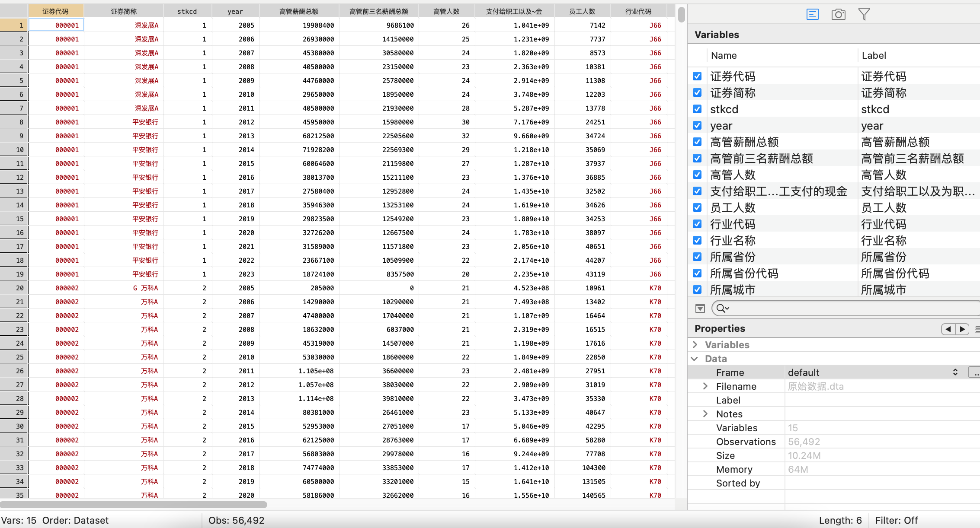The image size is (980, 528).
Task: Toggle the year variable checkbox
Action: click(697, 125)
